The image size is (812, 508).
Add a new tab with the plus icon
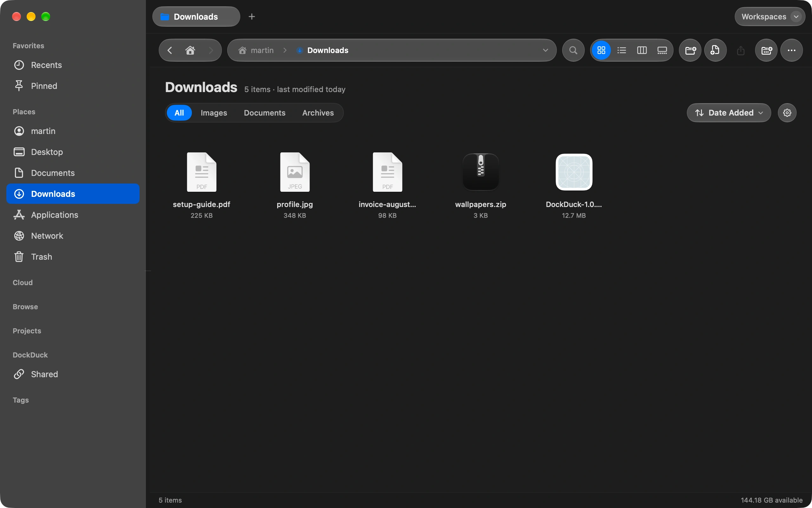tap(252, 17)
